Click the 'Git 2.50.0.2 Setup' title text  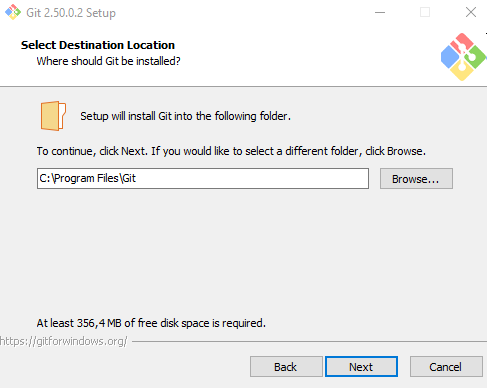[71, 13]
